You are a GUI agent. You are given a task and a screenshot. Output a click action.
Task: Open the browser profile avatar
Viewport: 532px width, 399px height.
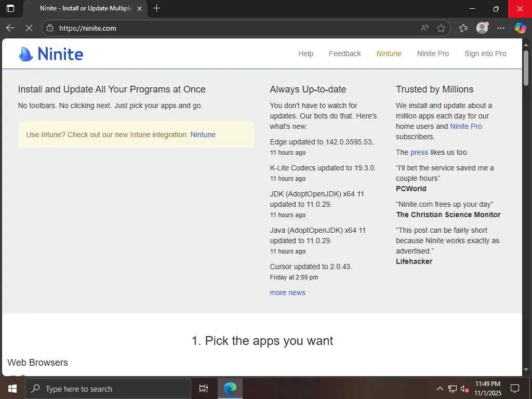[482, 28]
